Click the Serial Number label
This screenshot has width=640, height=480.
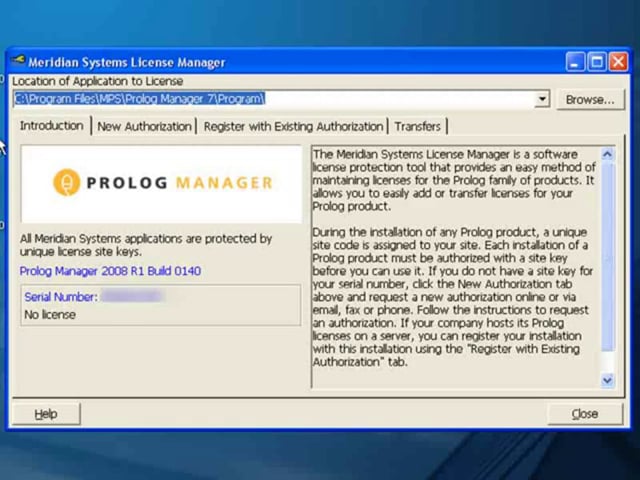click(x=61, y=297)
